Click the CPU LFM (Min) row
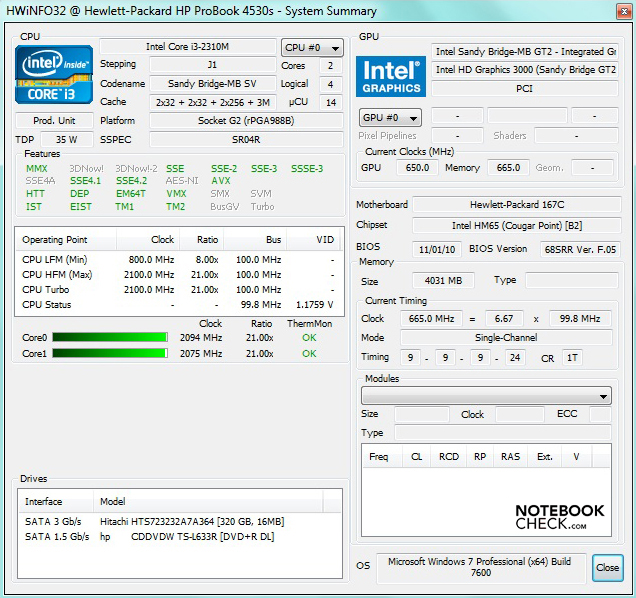The height and width of the screenshot is (598, 636). [x=179, y=259]
